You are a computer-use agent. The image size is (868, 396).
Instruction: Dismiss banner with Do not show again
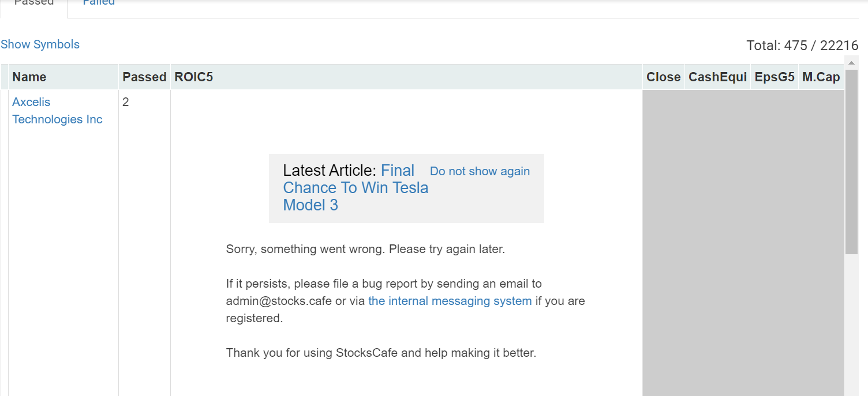point(480,171)
